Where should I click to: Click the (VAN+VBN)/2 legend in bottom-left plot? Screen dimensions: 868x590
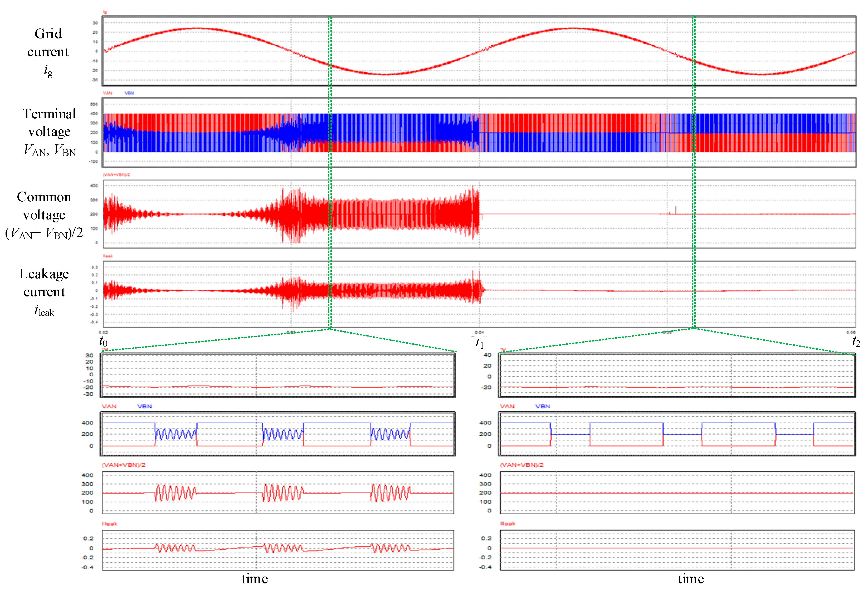[123, 465]
